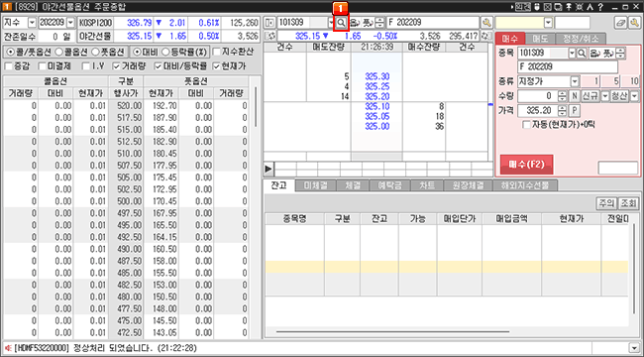Image resolution: width=644 pixels, height=357 pixels.
Task: Uncheck the 현재가 checkbox
Action: [216, 65]
